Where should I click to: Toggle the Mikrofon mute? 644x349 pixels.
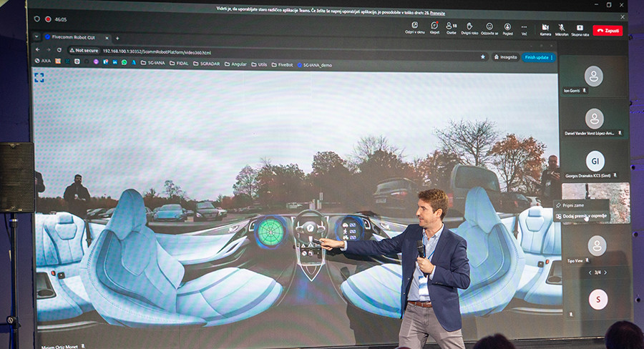pos(562,29)
